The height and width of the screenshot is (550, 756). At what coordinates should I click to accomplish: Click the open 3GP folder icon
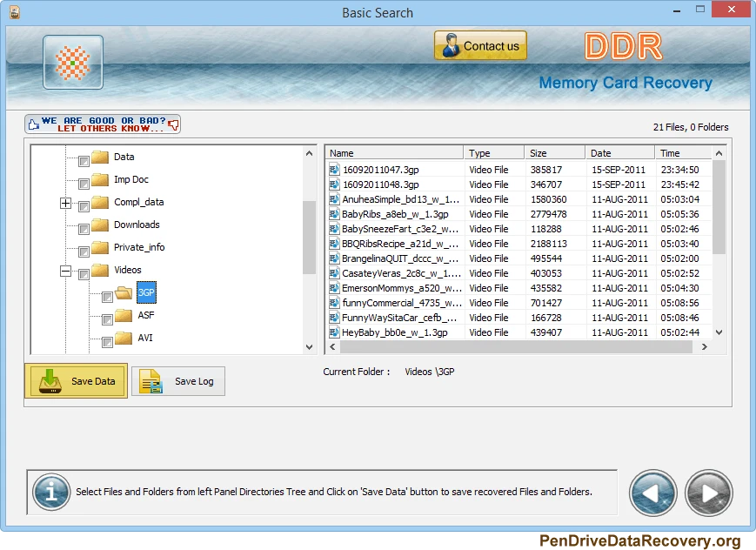(x=122, y=292)
